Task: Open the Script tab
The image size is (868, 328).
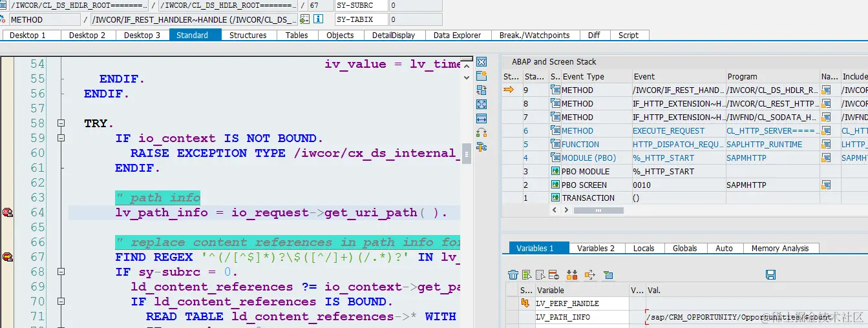Action: (628, 35)
